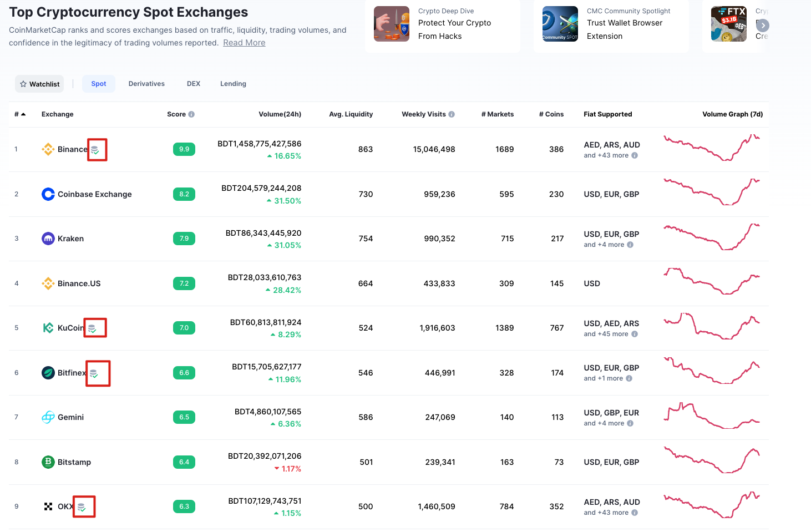Viewport: 811px width, 532px height.
Task: Click the OKX logo icon
Action: coord(48,506)
